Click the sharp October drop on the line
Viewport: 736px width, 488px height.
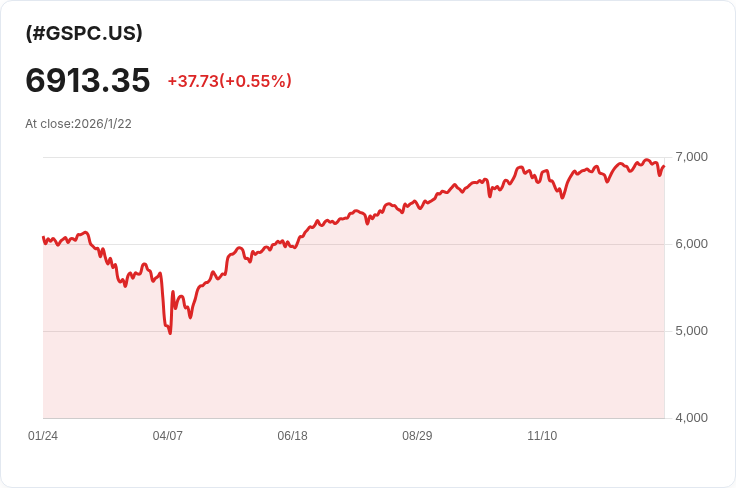coord(490,196)
